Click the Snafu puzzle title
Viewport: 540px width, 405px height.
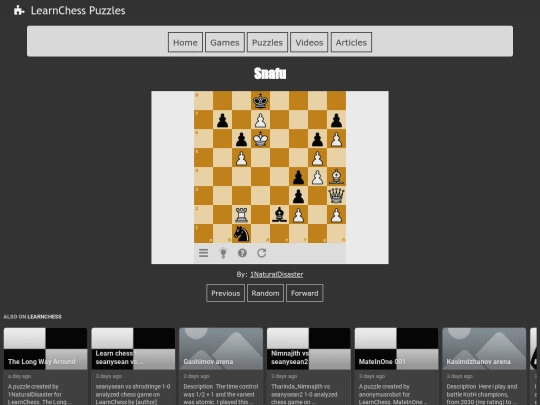[270, 73]
